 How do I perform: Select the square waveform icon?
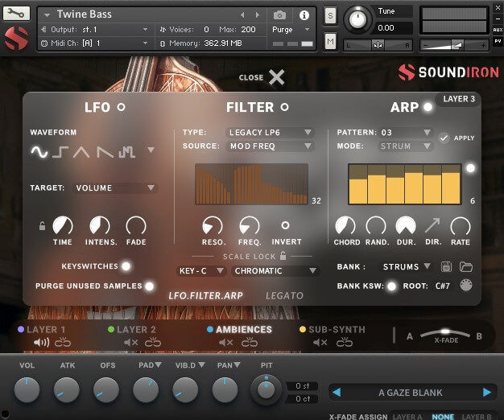coord(61,150)
